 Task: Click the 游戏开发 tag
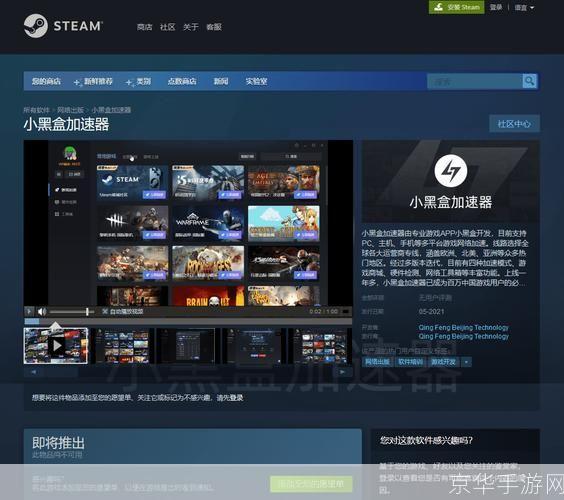444,362
